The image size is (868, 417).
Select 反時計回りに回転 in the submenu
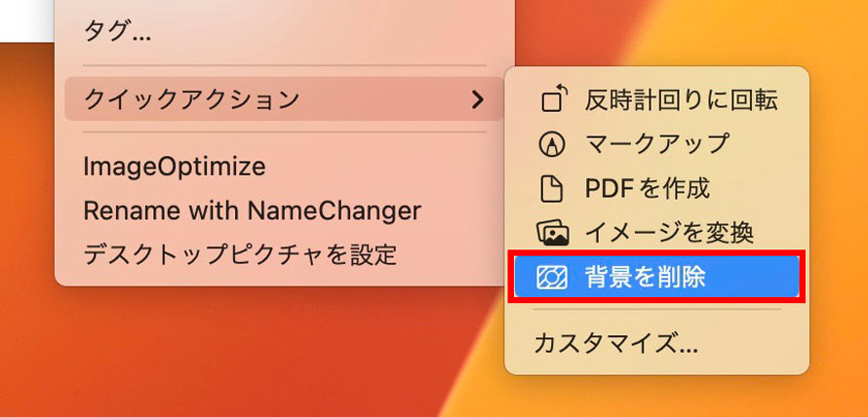(656, 99)
